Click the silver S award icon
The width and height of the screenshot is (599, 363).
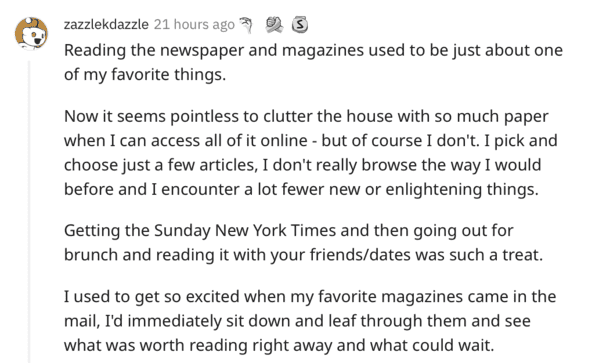[300, 25]
